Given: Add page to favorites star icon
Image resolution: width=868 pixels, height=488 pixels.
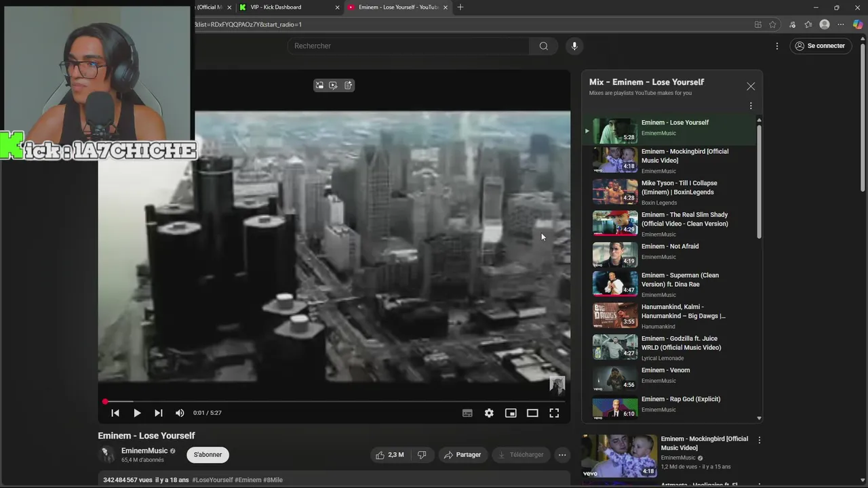Looking at the screenshot, I should click(772, 24).
